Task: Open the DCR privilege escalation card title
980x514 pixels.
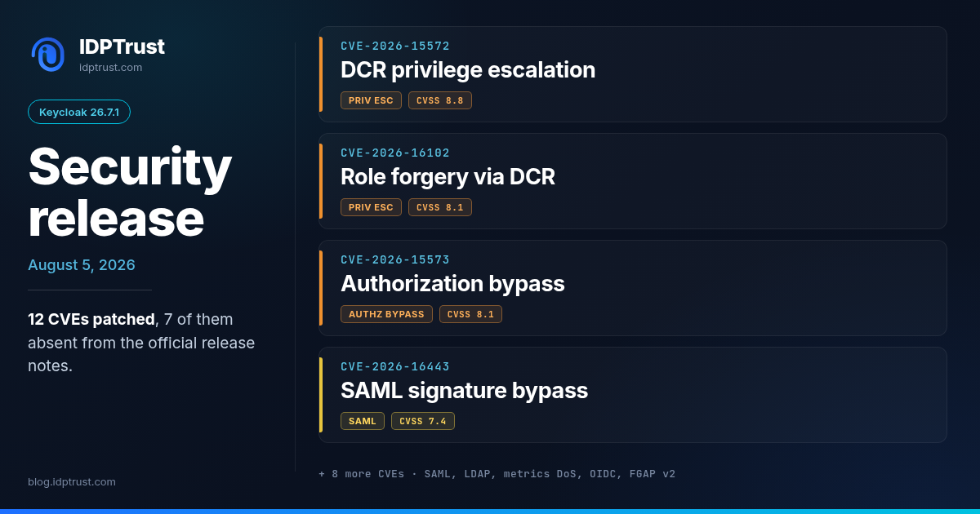Action: (468, 70)
